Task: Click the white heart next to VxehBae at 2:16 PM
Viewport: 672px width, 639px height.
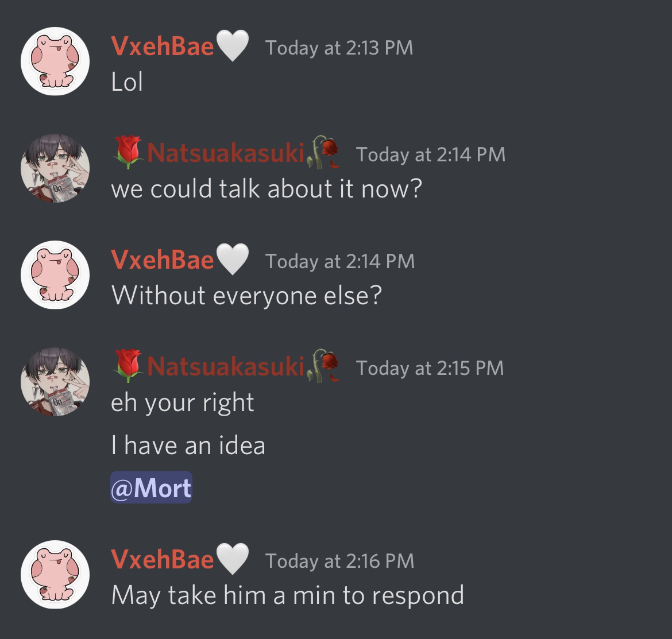Action: [x=232, y=559]
